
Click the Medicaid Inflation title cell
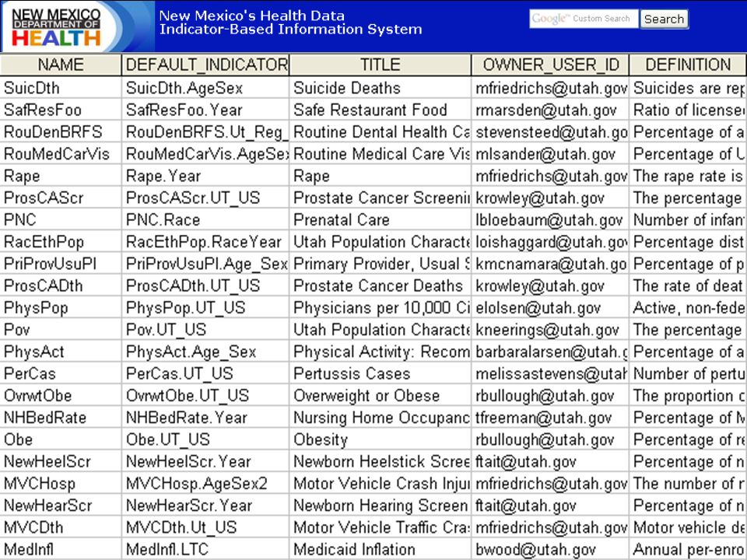click(381, 549)
